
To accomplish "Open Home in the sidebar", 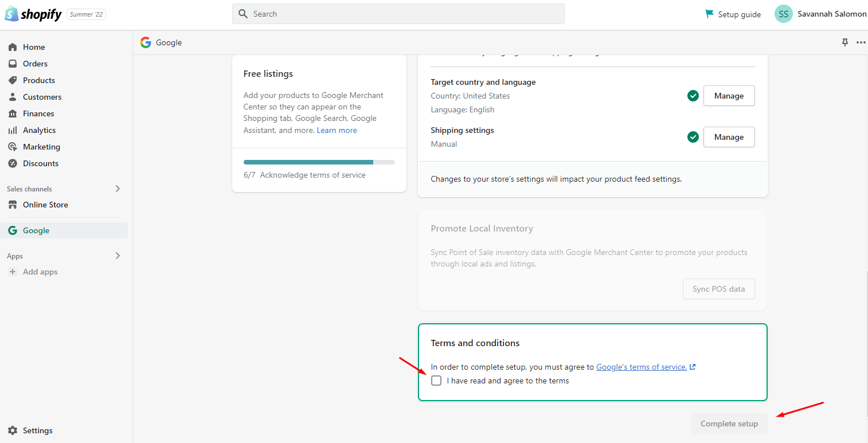I will pos(34,47).
